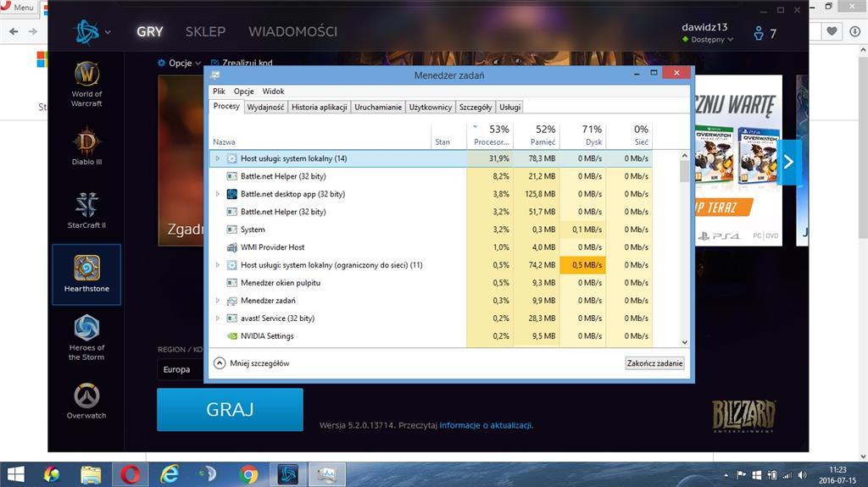This screenshot has width=868, height=487.
Task: Click the Task Manager scrollbar up arrow
Action: pos(684,156)
